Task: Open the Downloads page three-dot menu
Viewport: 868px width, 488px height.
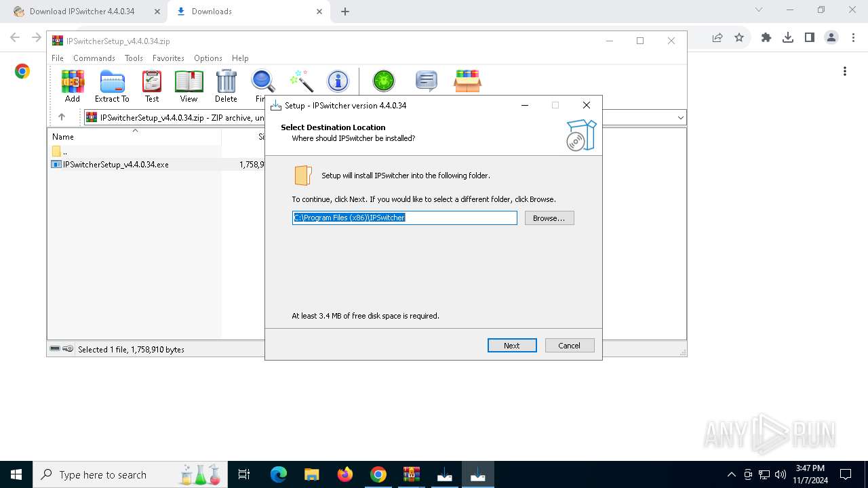Action: [x=845, y=71]
